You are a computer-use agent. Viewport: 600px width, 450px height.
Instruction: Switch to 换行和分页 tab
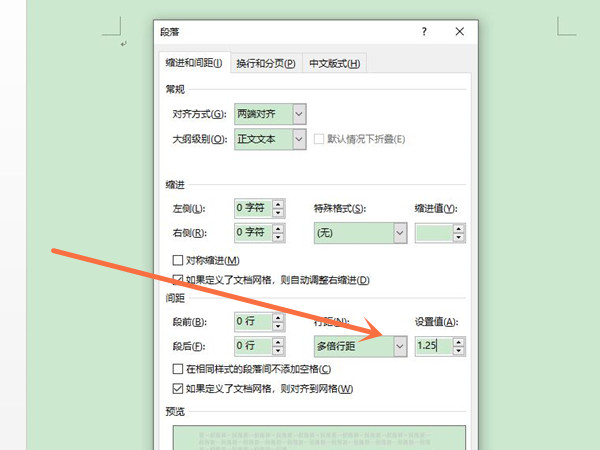click(x=265, y=64)
